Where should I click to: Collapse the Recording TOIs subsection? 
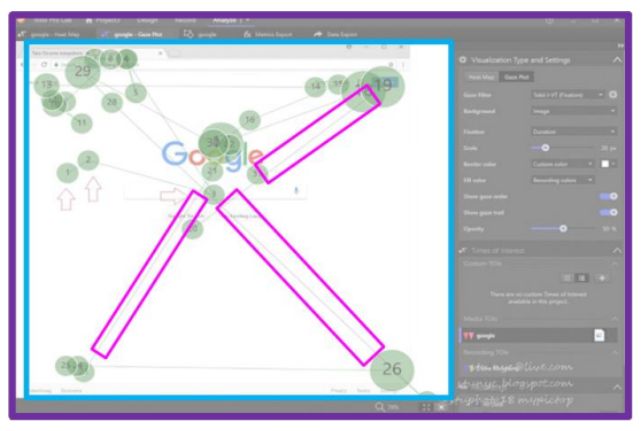point(615,352)
